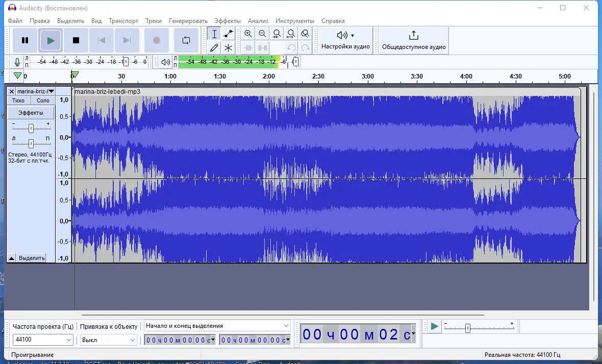Adjust the track gain slider
Screen dimensions: 602x364
tap(31, 128)
